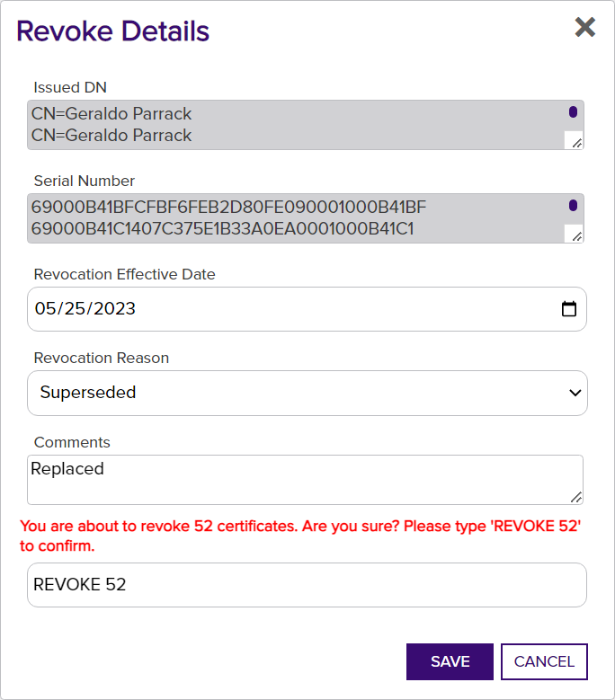Click the Superseded dropdown chevron arrow
Image resolution: width=615 pixels, height=700 pixels.
[x=575, y=393]
